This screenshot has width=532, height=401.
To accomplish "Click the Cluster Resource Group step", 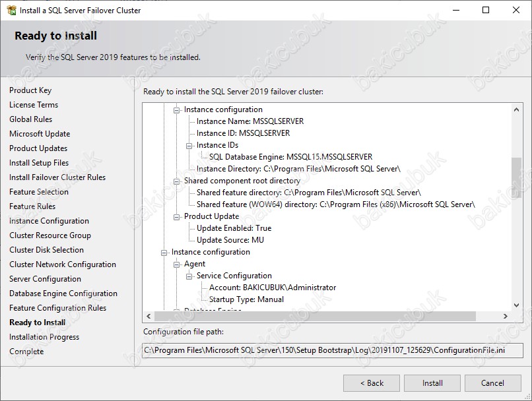I will pos(50,235).
